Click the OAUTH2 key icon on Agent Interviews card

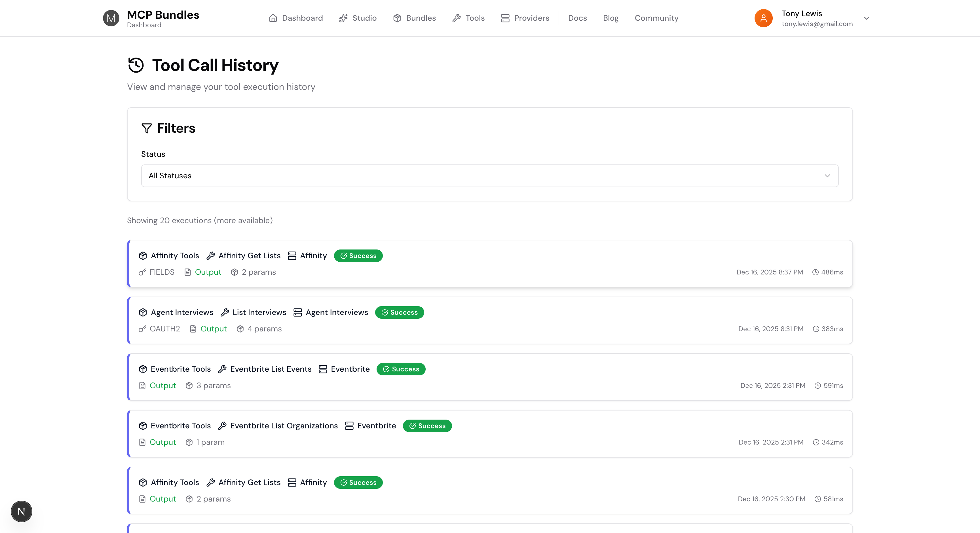[x=142, y=329]
